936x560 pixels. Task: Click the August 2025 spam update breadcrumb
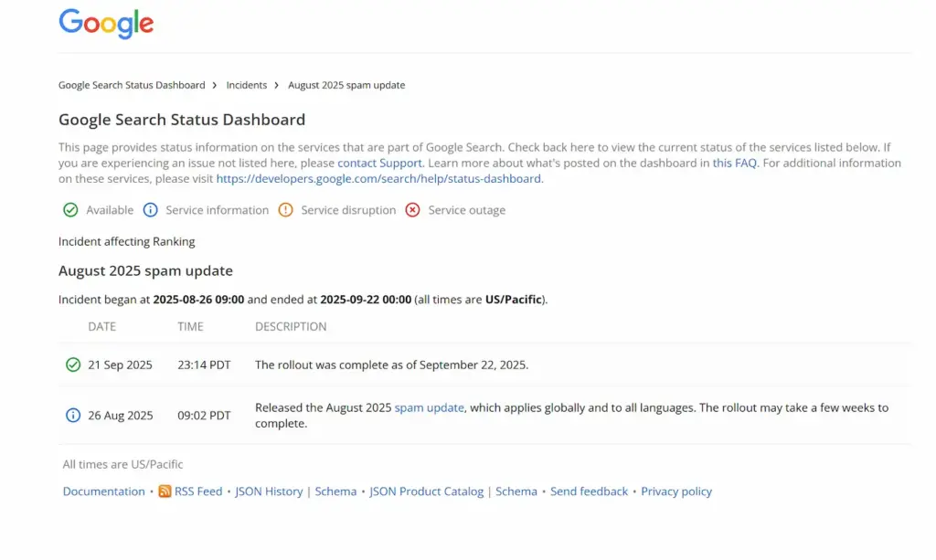(346, 85)
